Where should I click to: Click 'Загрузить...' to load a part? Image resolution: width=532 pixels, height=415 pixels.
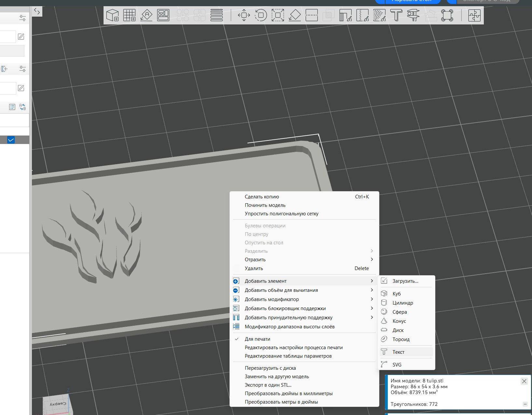pyautogui.click(x=405, y=281)
